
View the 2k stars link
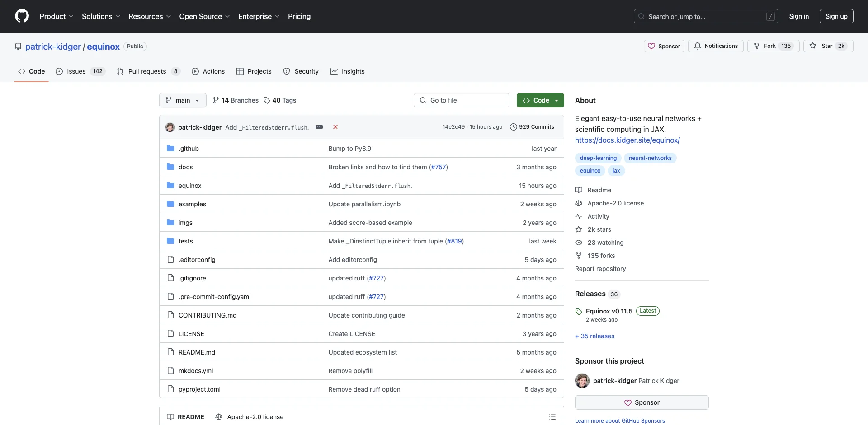593,229
